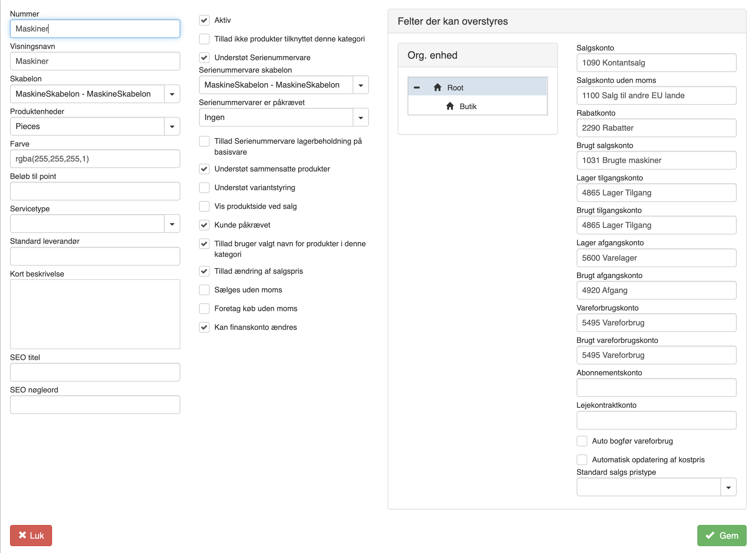Image resolution: width=756 pixels, height=553 pixels.
Task: Click the Beløb til point field
Action: [x=95, y=191]
